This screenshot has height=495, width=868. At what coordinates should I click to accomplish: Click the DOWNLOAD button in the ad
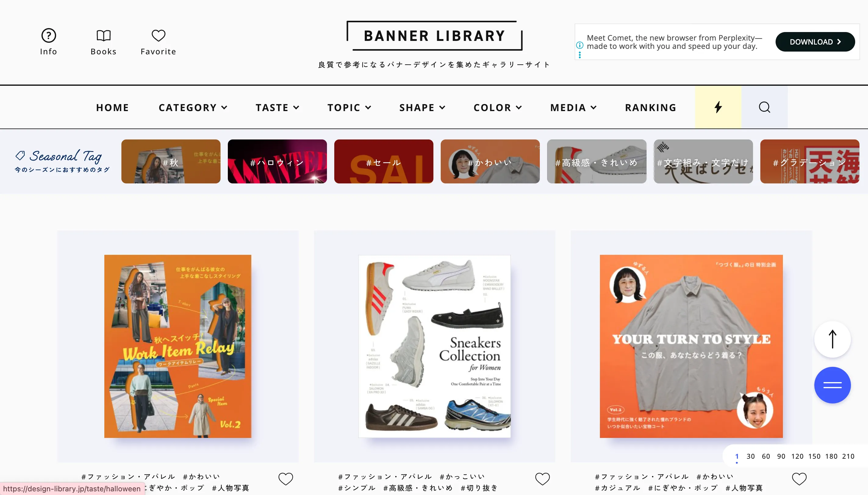pos(815,42)
